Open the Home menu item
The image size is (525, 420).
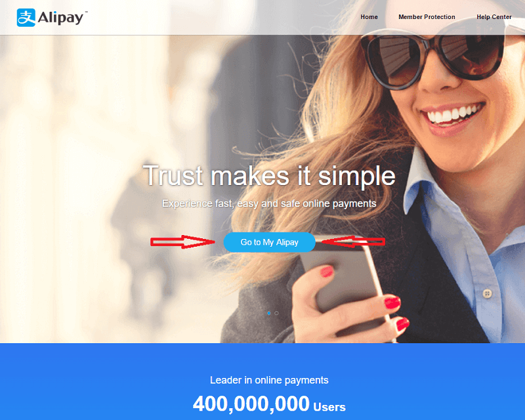pyautogui.click(x=369, y=17)
